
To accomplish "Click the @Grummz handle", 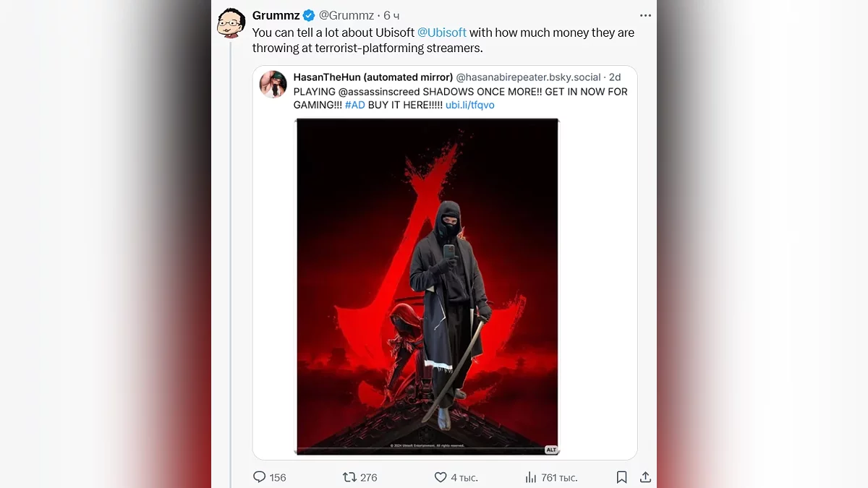I will [x=346, y=15].
